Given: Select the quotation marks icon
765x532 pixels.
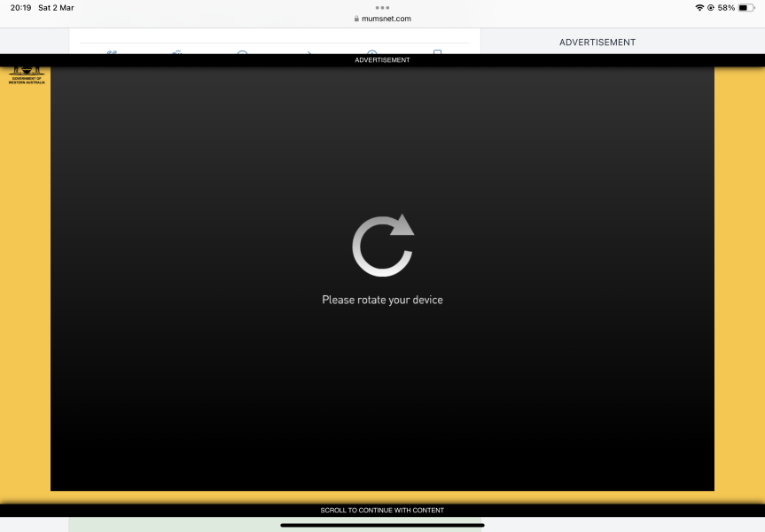Looking at the screenshot, I should coord(112,54).
